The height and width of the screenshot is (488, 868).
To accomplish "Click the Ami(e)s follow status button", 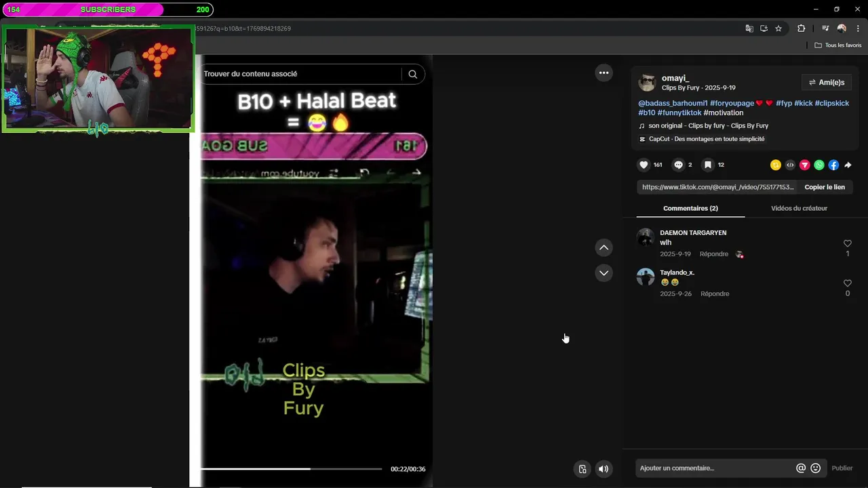I will [x=827, y=83].
